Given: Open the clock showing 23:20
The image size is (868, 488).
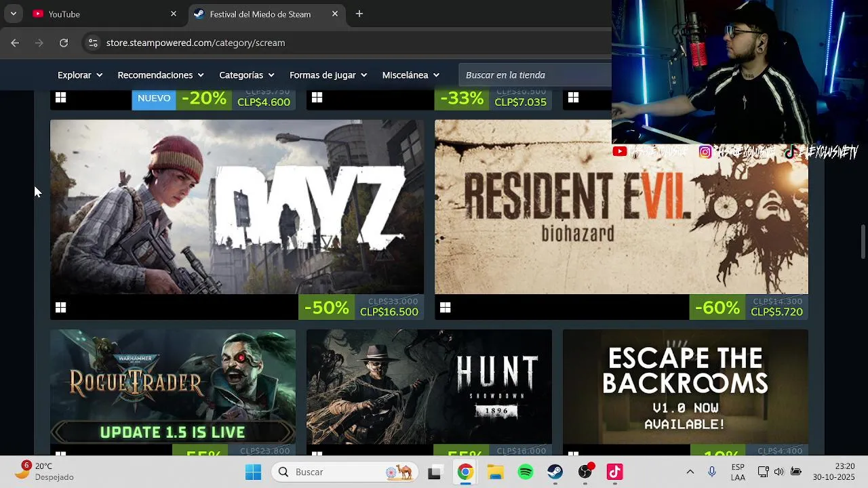Looking at the screenshot, I should 835,472.
